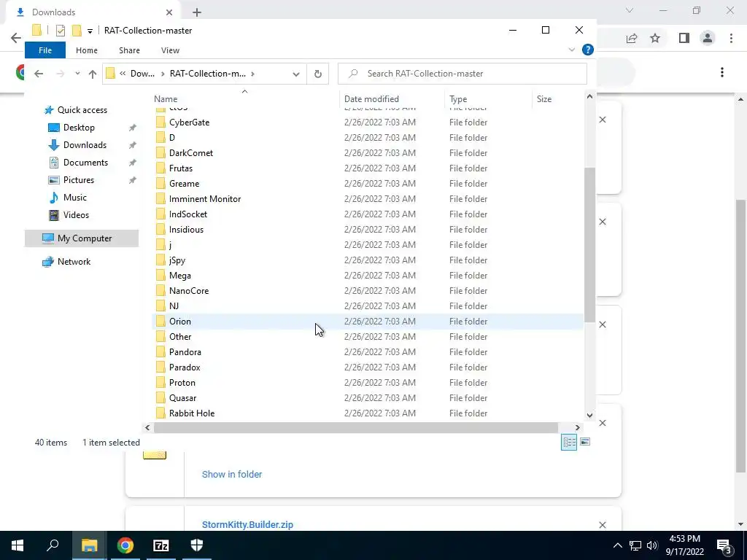Open the volume control in system tray
Image resolution: width=747 pixels, height=560 pixels.
(652, 545)
